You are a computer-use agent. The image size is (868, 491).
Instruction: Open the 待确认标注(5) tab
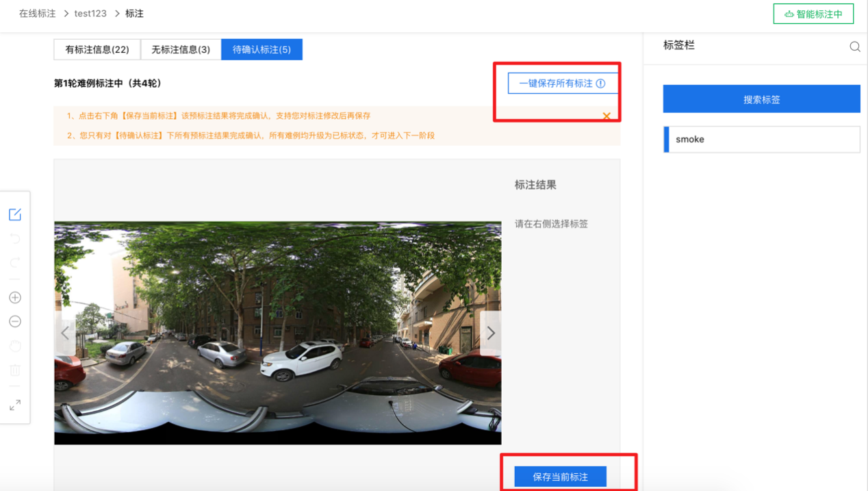pyautogui.click(x=261, y=49)
